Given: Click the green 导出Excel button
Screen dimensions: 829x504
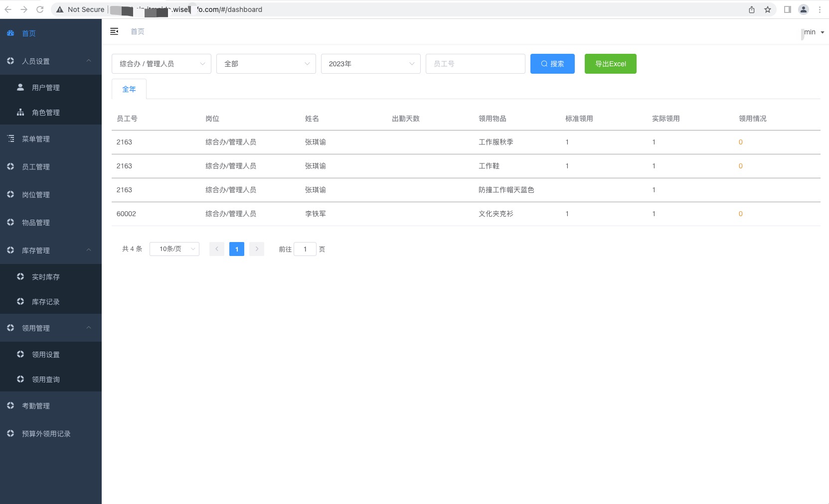Looking at the screenshot, I should click(x=611, y=64).
